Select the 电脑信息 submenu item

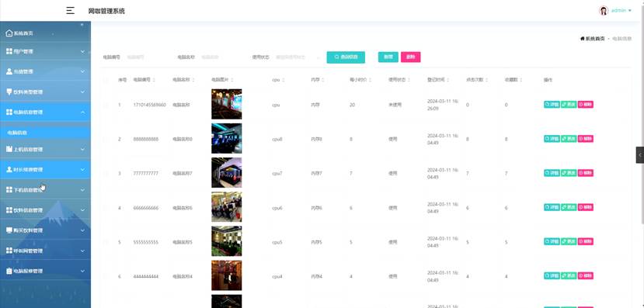click(45, 133)
